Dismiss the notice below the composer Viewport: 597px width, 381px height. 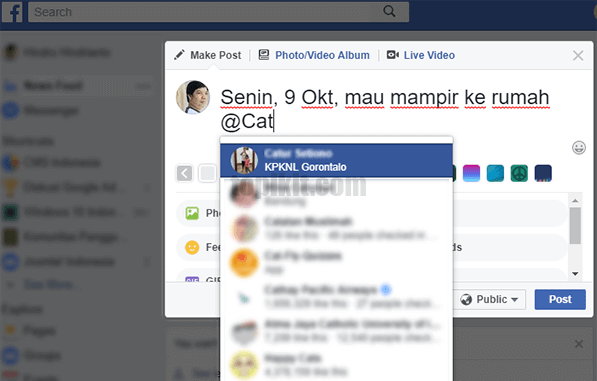579,344
